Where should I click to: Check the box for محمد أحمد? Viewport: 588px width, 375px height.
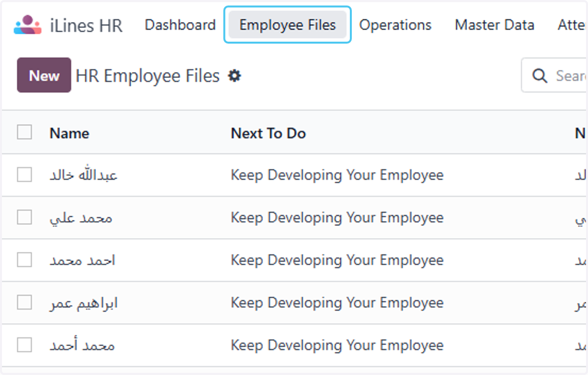(x=24, y=345)
